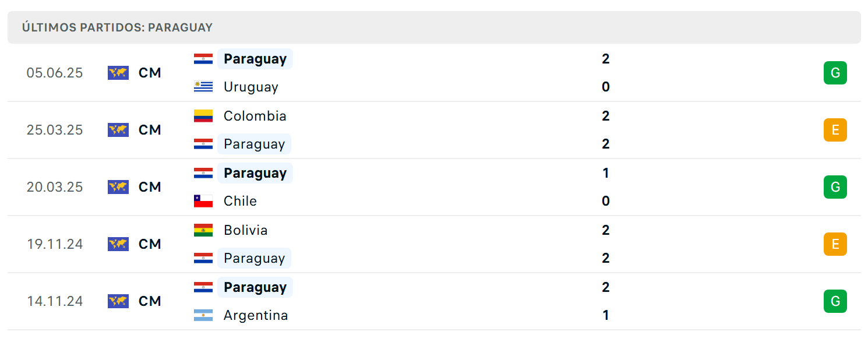Click world map icon for 14.11.24 match

point(118,301)
